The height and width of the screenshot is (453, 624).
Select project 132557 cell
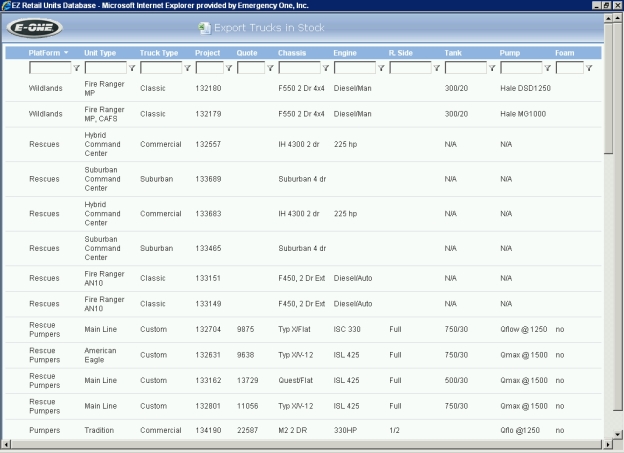[x=208, y=144]
